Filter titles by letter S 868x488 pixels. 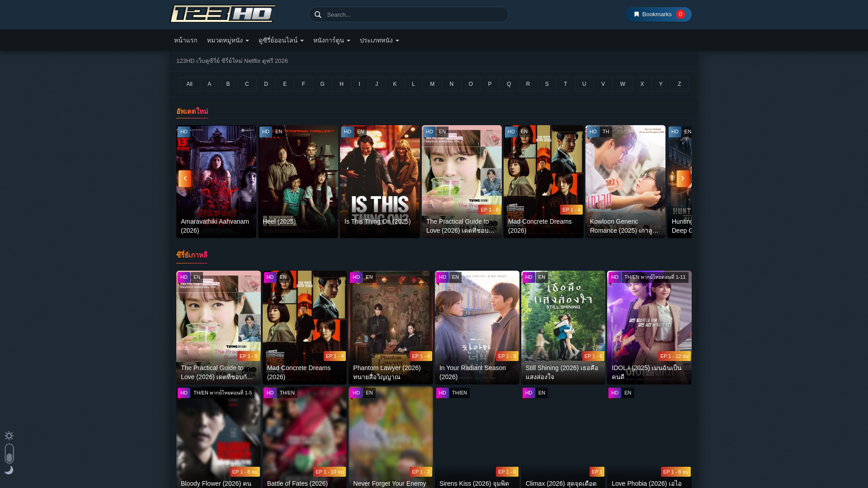[x=547, y=84]
